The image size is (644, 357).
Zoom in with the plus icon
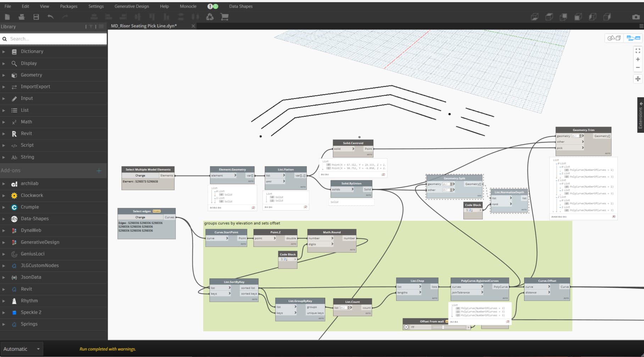click(638, 59)
